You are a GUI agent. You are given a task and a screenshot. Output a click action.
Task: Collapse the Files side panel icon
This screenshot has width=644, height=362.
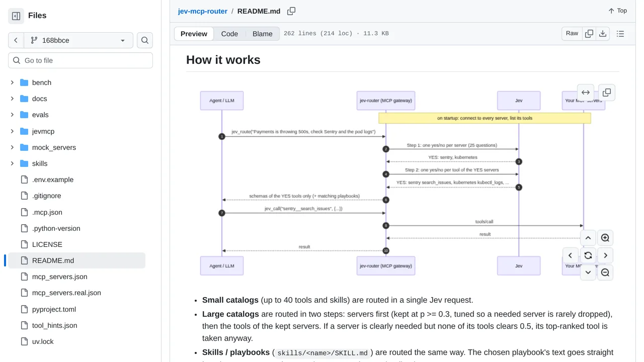[16, 16]
